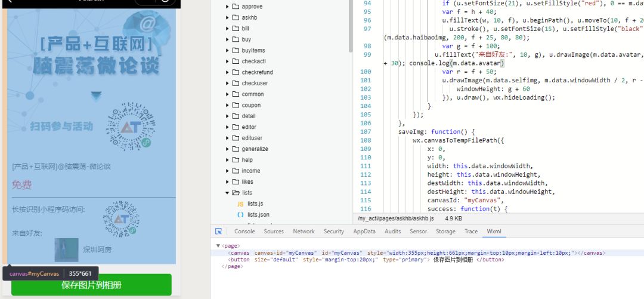Click the editor folder icon
The image size is (644, 299).
click(236, 127)
